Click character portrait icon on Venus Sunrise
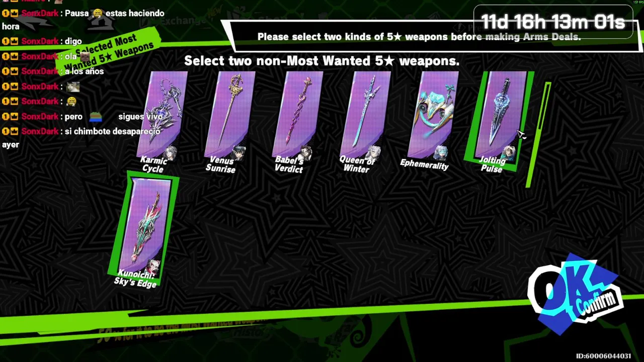 click(x=239, y=153)
